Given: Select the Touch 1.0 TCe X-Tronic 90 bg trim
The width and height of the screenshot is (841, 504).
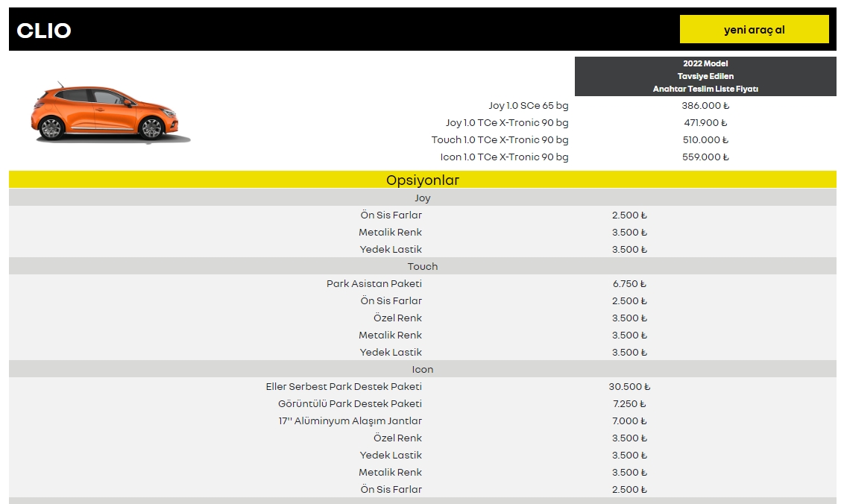Looking at the screenshot, I should 500,140.
